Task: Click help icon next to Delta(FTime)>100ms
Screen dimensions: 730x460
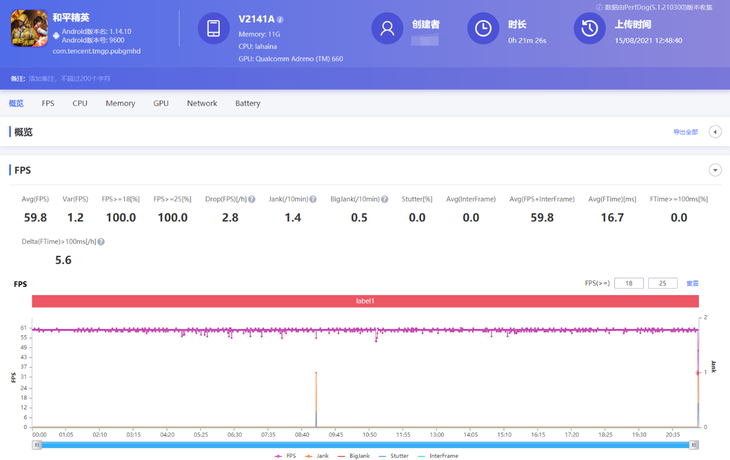Action: (x=101, y=242)
